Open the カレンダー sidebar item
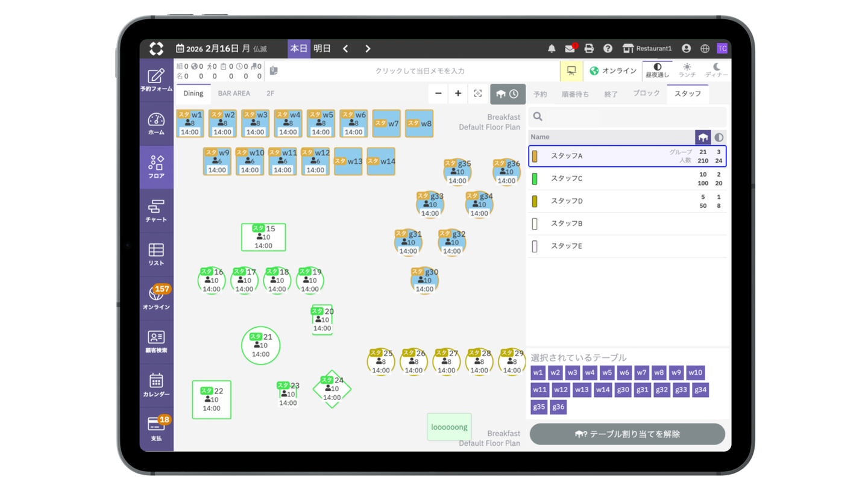Viewport: 868px width, 494px height. [156, 385]
